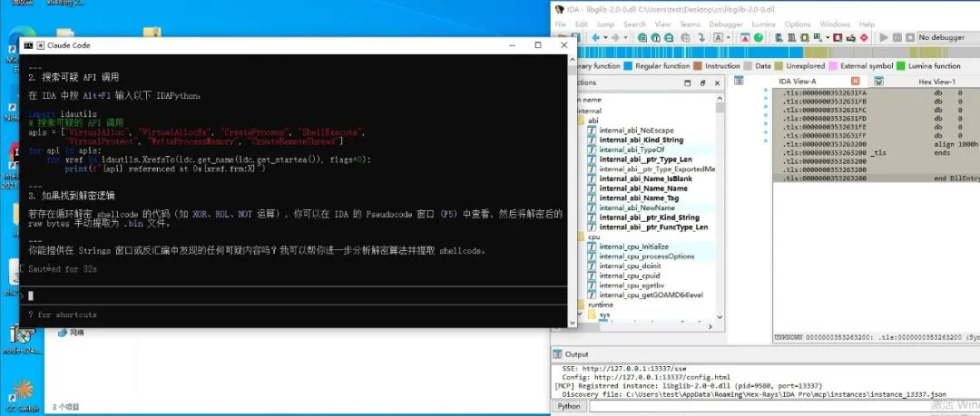This screenshot has height=416, width=980.
Task: Open the back-arrow history dropdown in IDA
Action: click(x=605, y=37)
